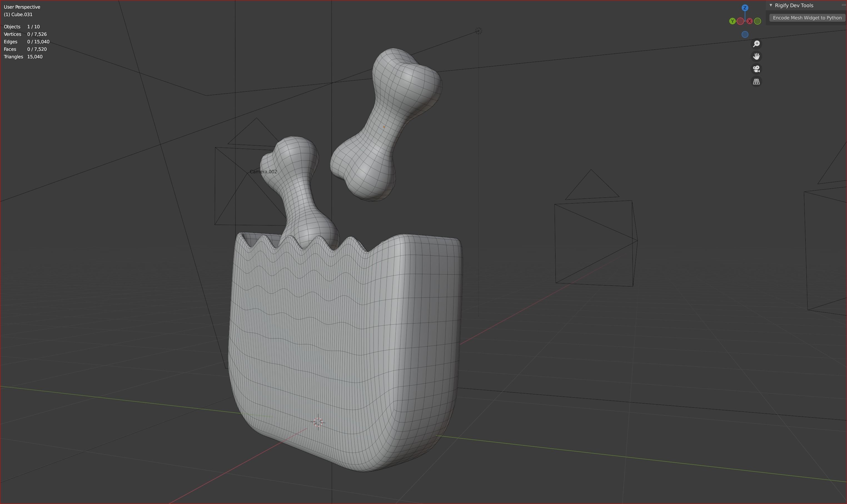Activate the Move View hand icon

click(756, 56)
